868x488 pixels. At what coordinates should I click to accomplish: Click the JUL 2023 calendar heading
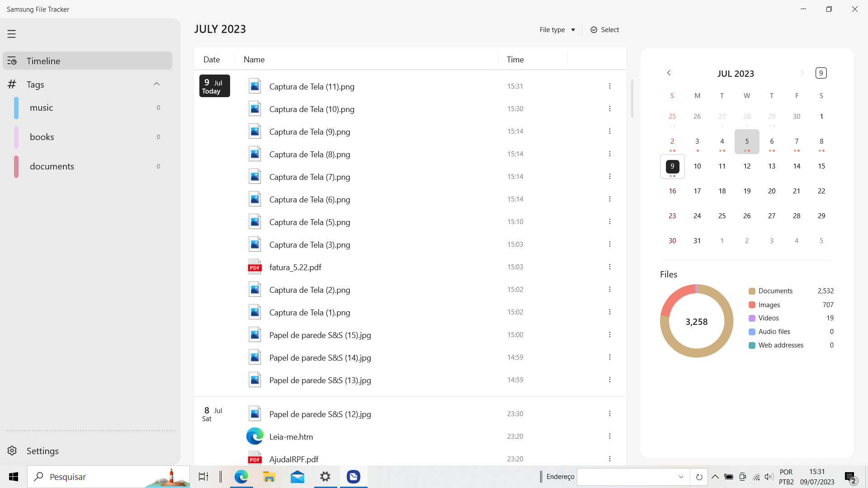coord(736,73)
